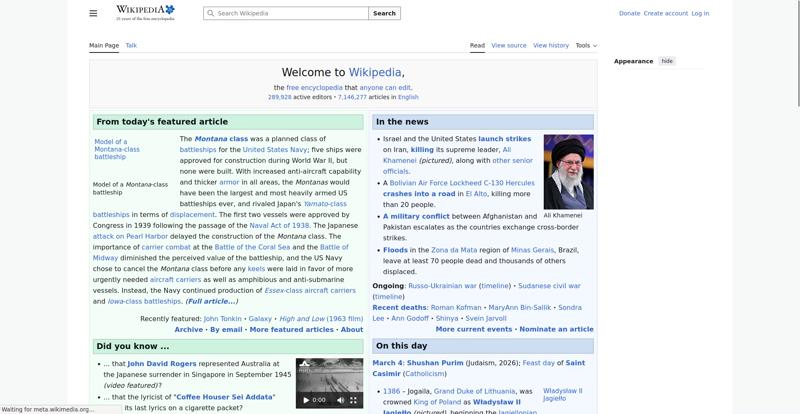Viewport: 800px width, 414px height.
Task: Click the Donate link
Action: [629, 14]
